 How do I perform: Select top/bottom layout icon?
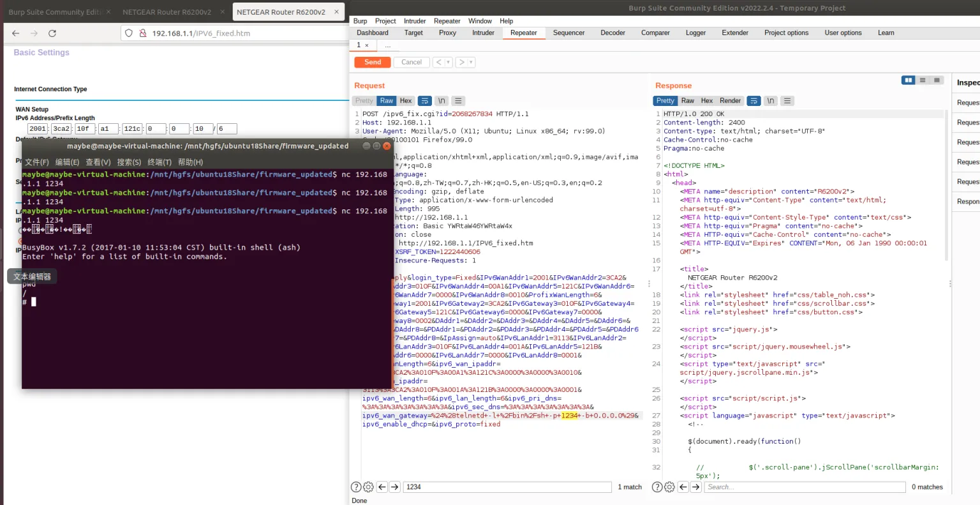923,80
